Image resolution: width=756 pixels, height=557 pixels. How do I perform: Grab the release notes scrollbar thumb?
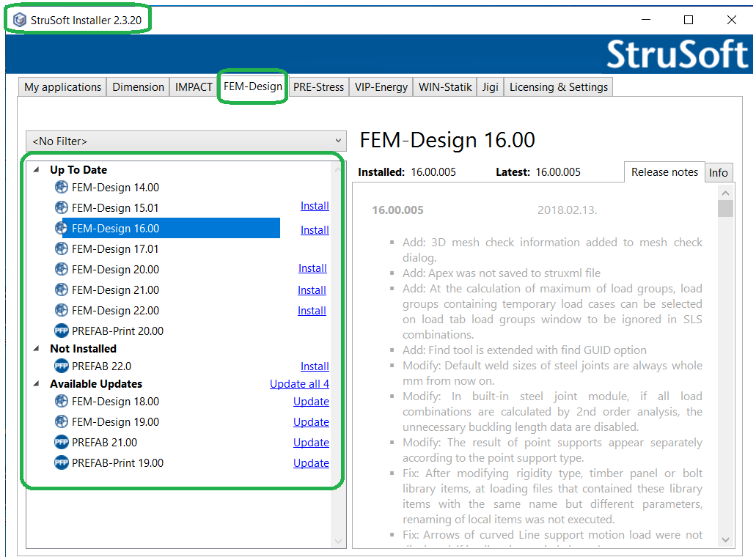726,209
